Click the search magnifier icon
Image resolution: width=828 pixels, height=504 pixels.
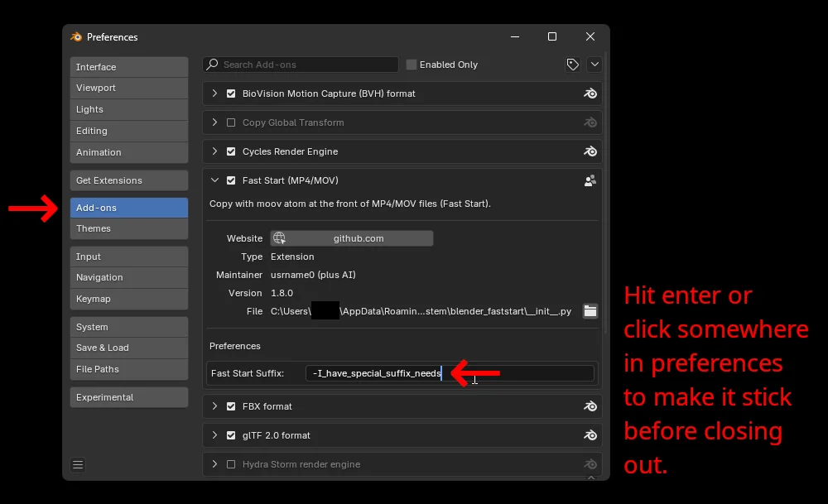pyautogui.click(x=212, y=65)
